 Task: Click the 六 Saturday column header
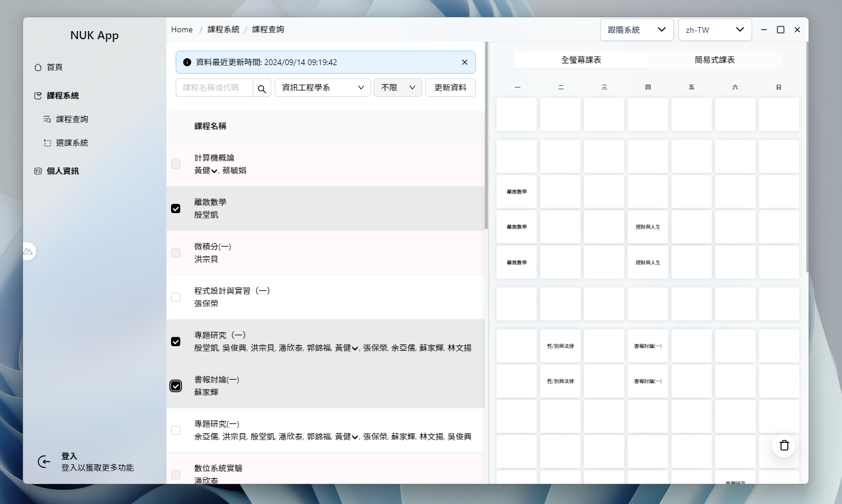click(x=735, y=88)
